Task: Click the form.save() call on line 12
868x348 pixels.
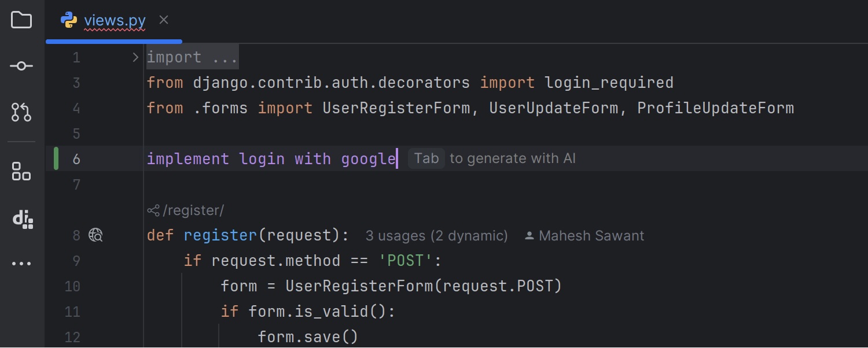Action: (x=307, y=336)
